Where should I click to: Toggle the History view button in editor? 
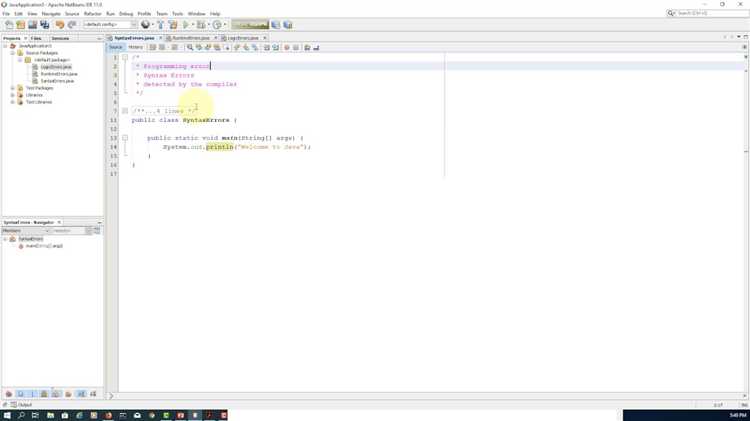coord(135,47)
